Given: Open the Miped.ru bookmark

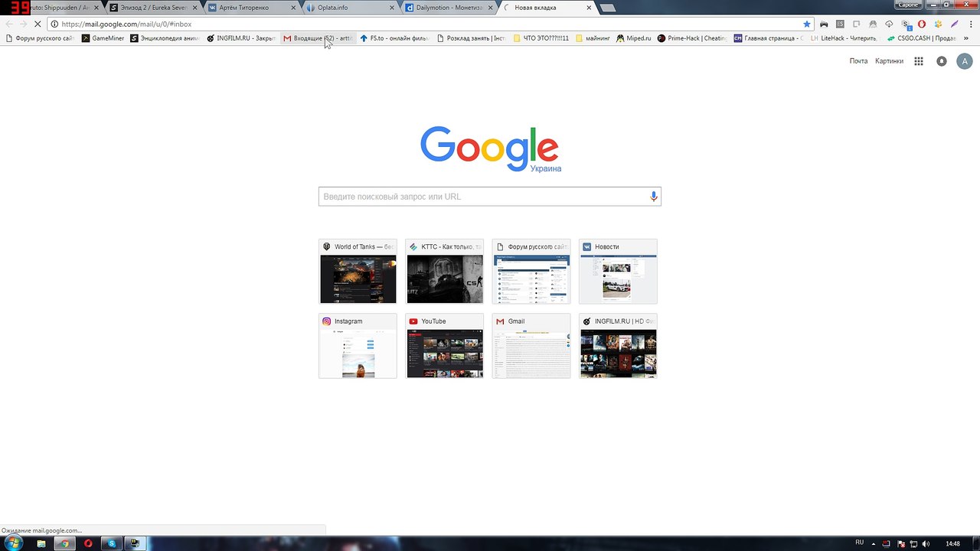Looking at the screenshot, I should tap(633, 37).
